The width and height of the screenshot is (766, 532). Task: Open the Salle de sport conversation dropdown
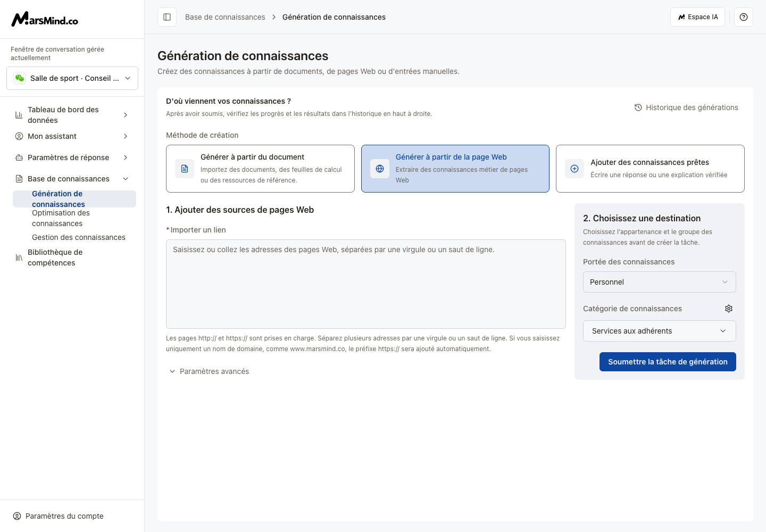point(72,78)
